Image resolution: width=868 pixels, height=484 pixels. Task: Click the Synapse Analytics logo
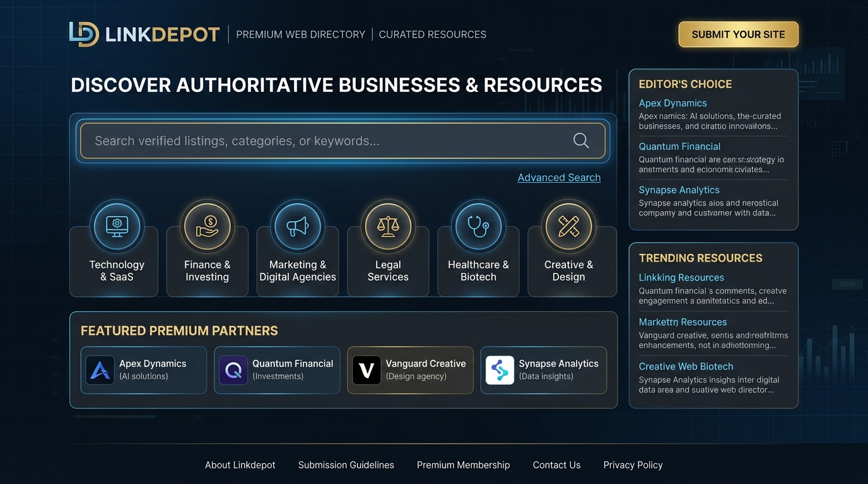[500, 370]
